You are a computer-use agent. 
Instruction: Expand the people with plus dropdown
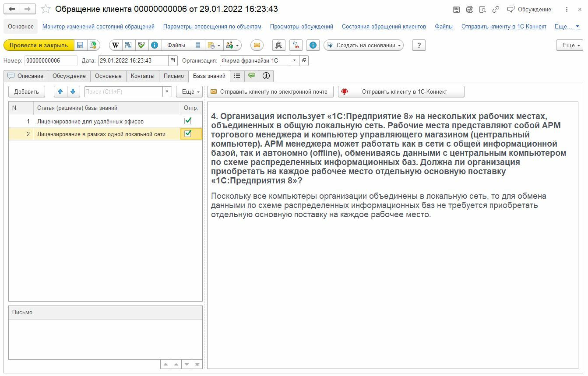click(232, 45)
